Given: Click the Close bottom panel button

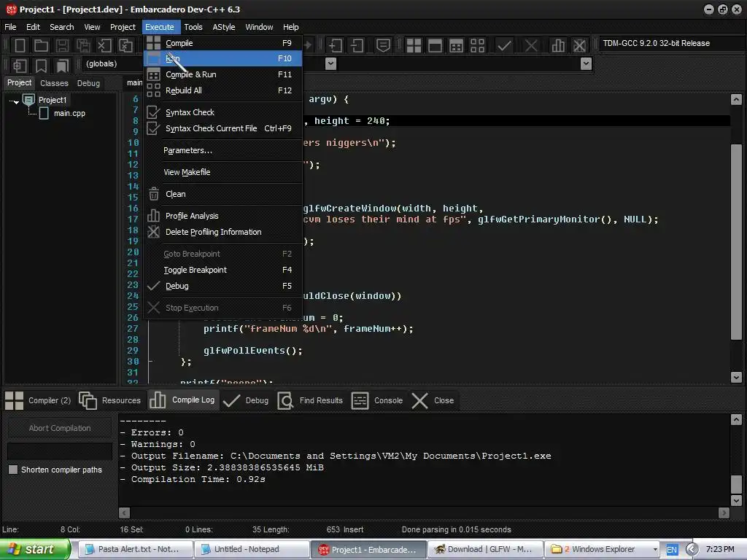Looking at the screenshot, I should coord(433,400).
